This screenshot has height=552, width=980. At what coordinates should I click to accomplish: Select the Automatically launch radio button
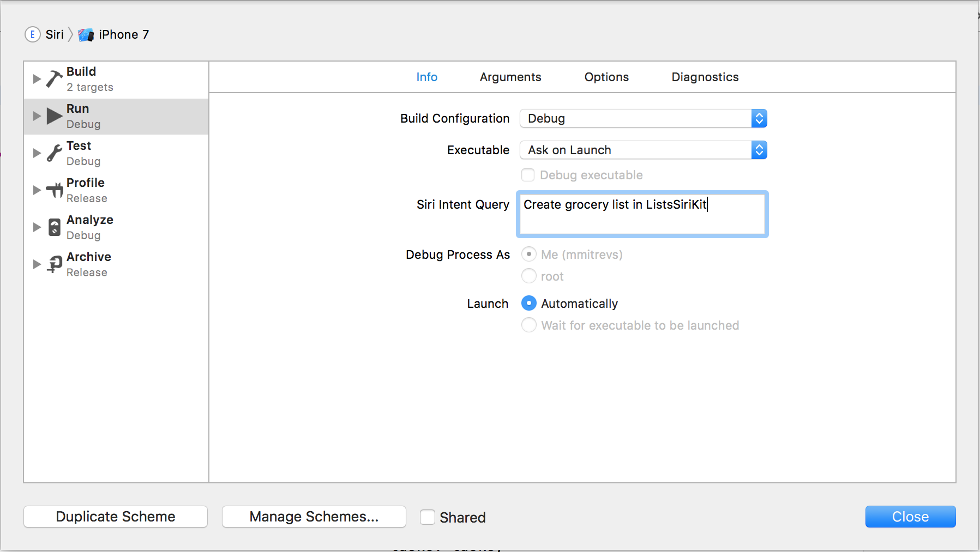coord(528,304)
